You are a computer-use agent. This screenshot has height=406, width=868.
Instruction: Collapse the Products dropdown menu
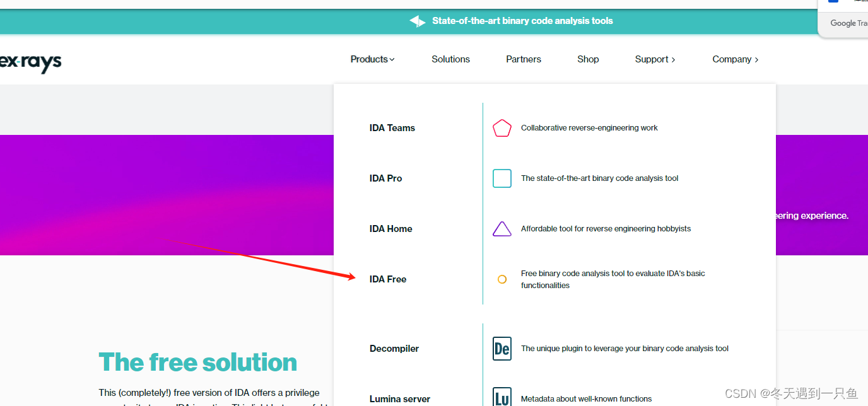(x=372, y=59)
